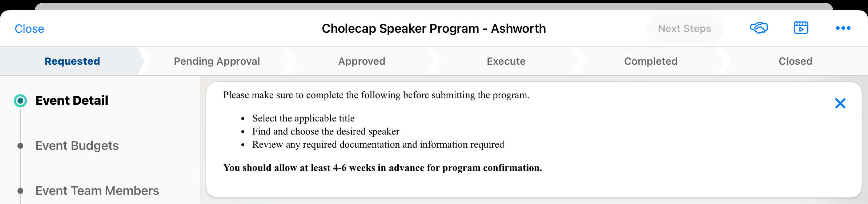Jump to the Completed stage
The height and width of the screenshot is (204, 868).
click(651, 61)
